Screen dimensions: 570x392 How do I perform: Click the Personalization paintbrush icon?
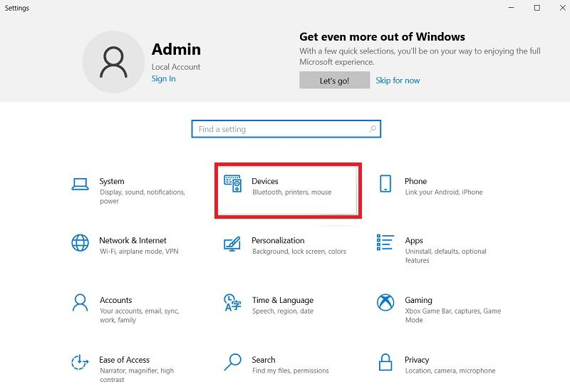click(x=232, y=244)
